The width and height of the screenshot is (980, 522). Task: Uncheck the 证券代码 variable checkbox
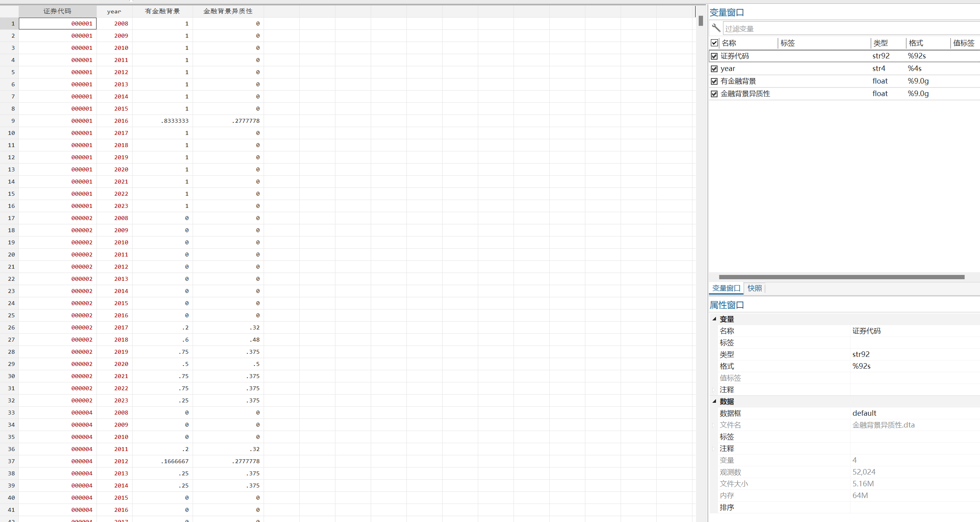[x=714, y=56]
